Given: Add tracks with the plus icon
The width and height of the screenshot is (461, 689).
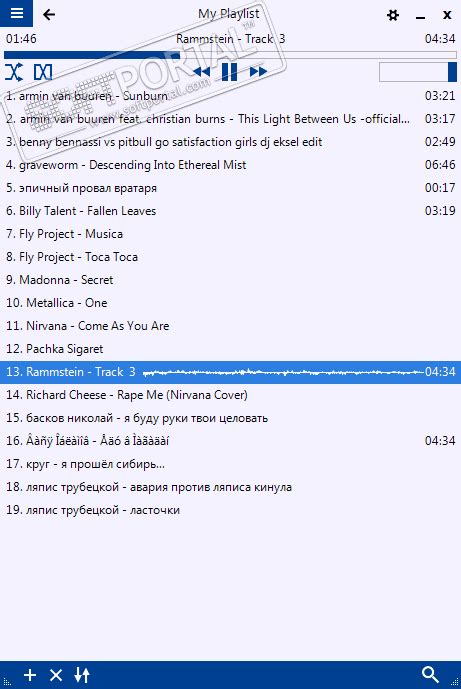Looking at the screenshot, I should click(x=30, y=675).
